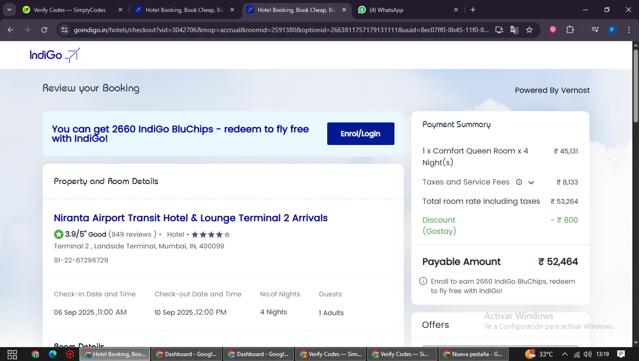Click the install app icon in address bar

(x=499, y=30)
